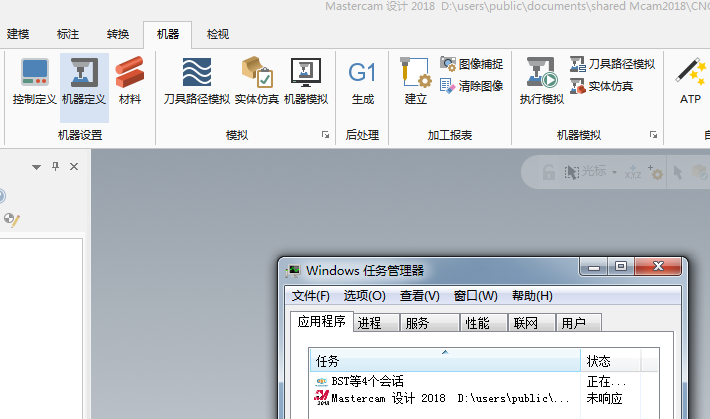Sort by 任务 column header
Viewport: 710px width, 419px height.
point(445,361)
